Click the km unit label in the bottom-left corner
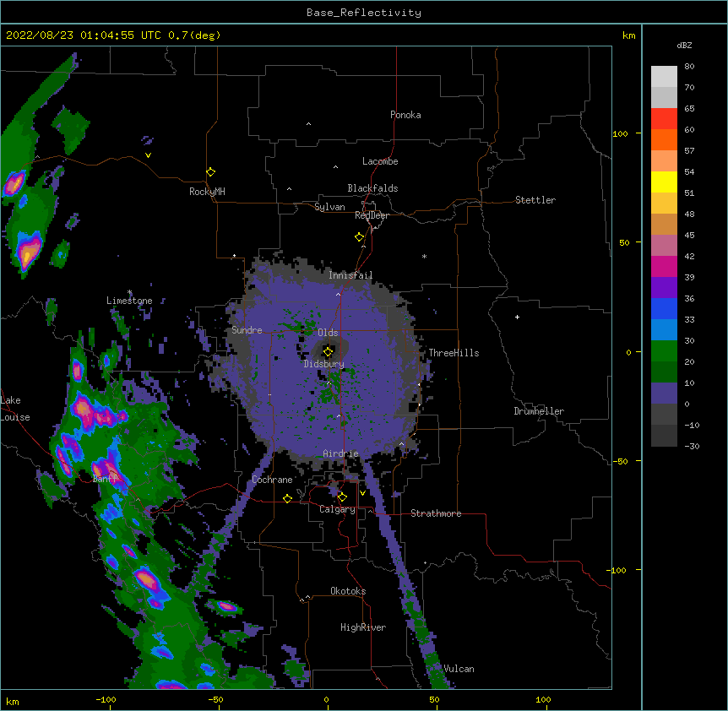The height and width of the screenshot is (711, 728). click(x=13, y=701)
